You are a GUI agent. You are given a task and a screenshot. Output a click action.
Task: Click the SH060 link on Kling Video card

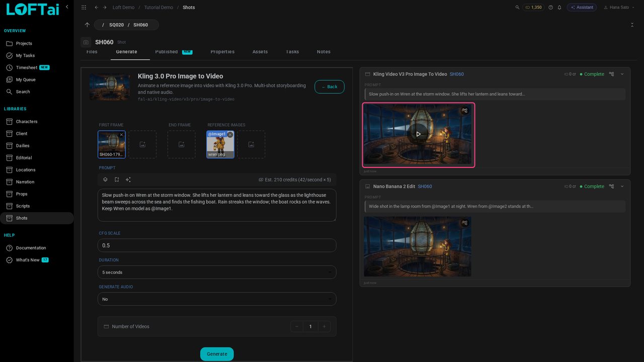click(457, 74)
